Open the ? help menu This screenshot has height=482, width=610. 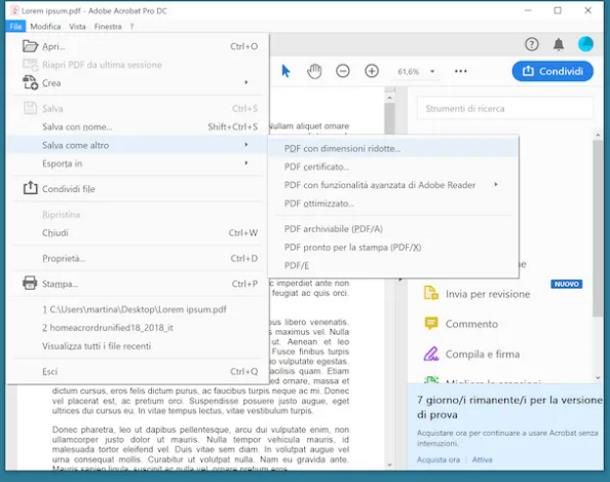coord(132,26)
